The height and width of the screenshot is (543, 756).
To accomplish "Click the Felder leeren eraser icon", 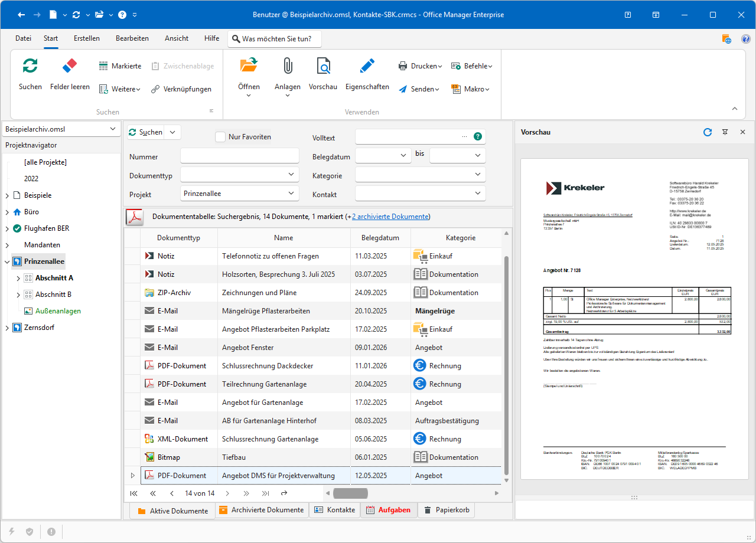I will click(x=70, y=66).
